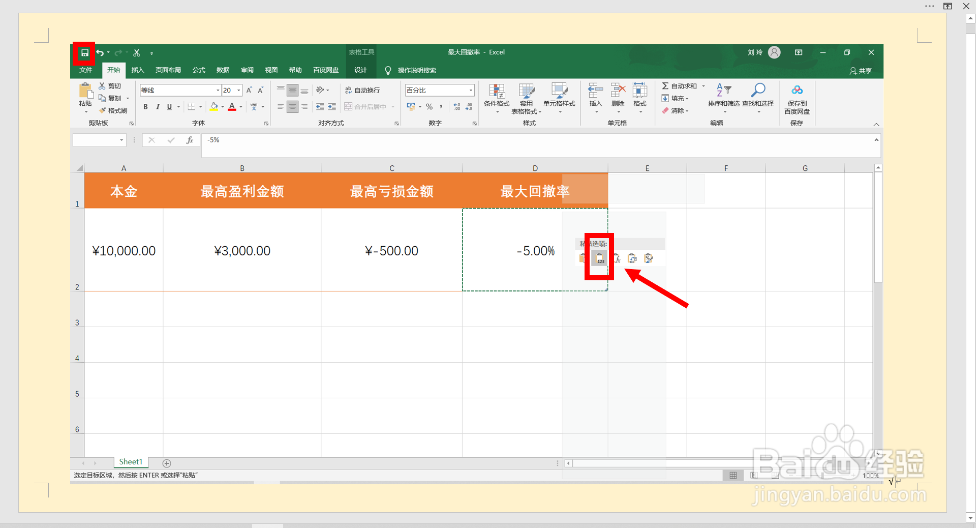Viewport: 980px width, 528px height.
Task: Open the 文件 file menu
Action: [86, 70]
